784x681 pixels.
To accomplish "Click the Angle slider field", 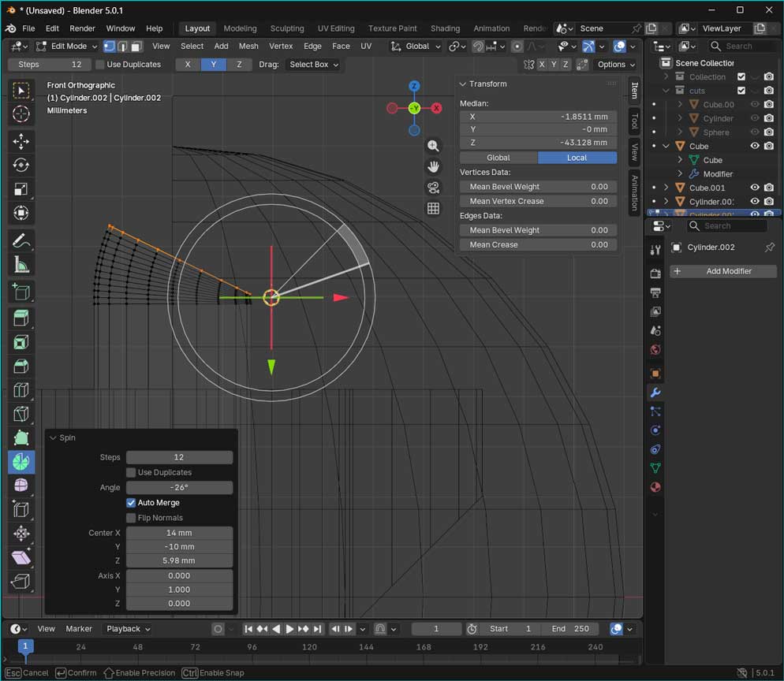I will 179,488.
